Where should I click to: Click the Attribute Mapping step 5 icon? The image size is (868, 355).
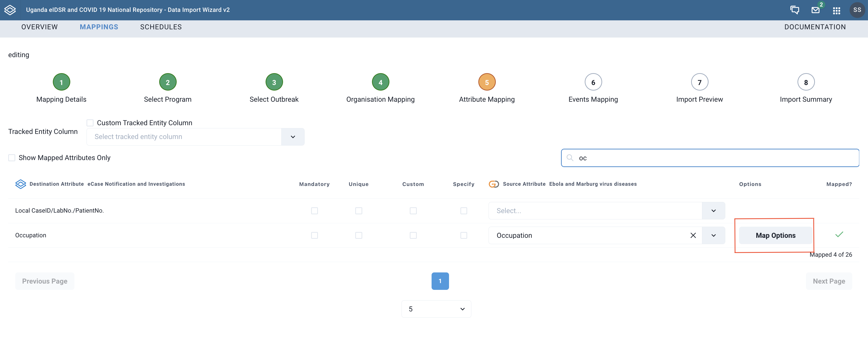[x=486, y=82]
